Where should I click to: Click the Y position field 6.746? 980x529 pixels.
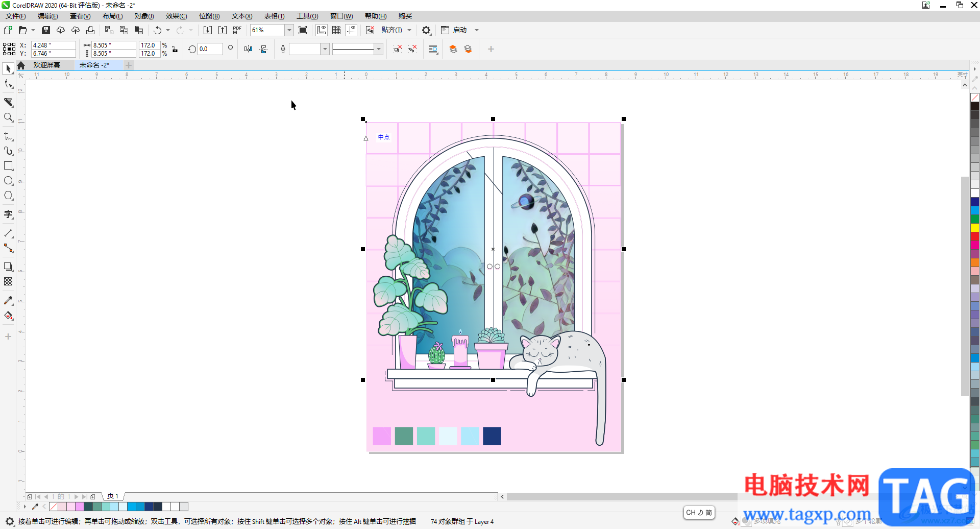point(54,53)
